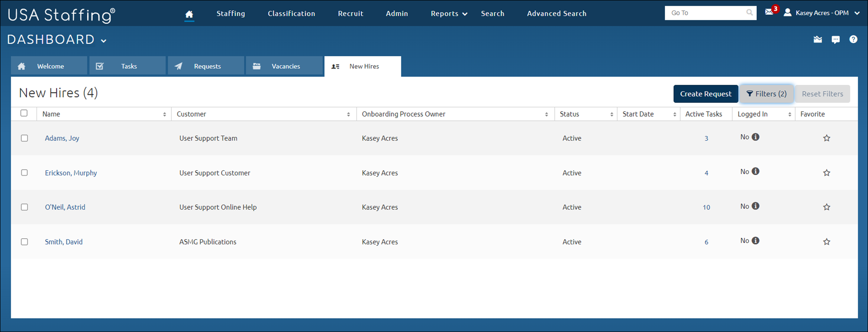Click the feedback chat icon near the top right
868x332 pixels.
[836, 39]
